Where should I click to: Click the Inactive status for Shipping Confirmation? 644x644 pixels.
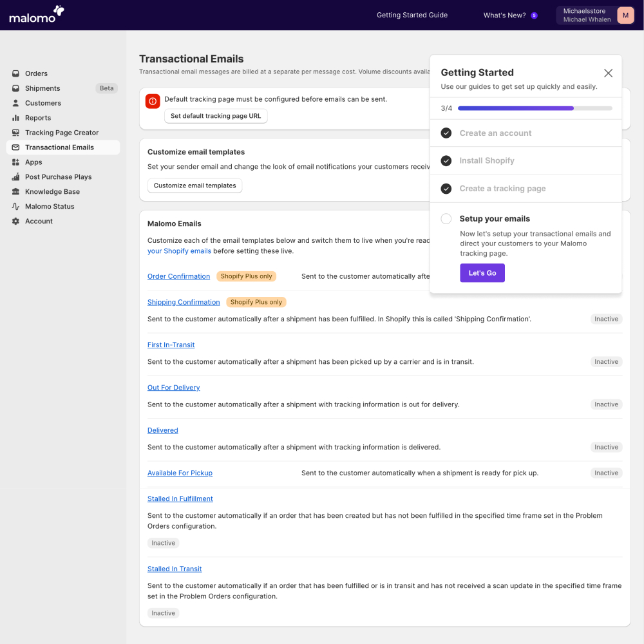pyautogui.click(x=606, y=319)
